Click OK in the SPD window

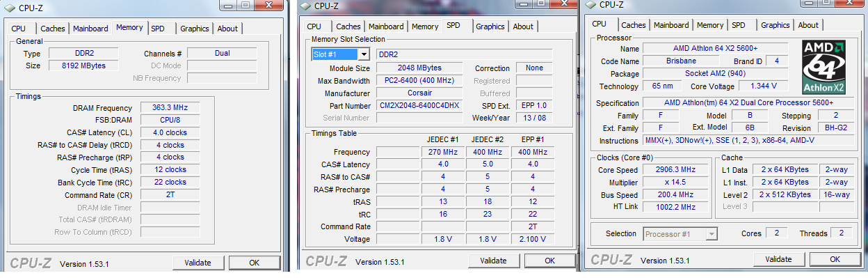pyautogui.click(x=550, y=261)
